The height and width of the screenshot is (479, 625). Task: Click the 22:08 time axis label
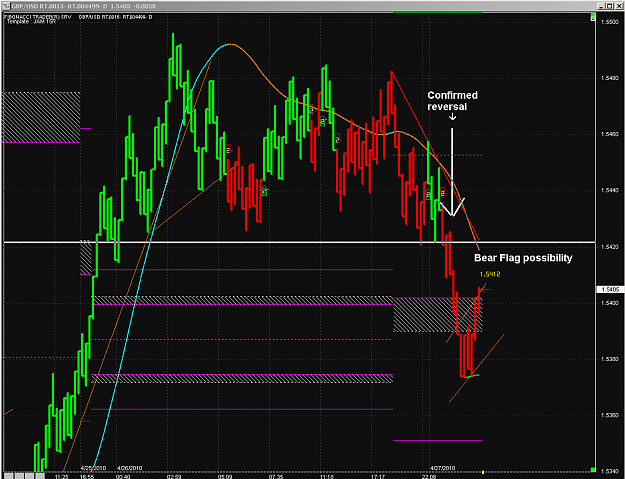(429, 476)
